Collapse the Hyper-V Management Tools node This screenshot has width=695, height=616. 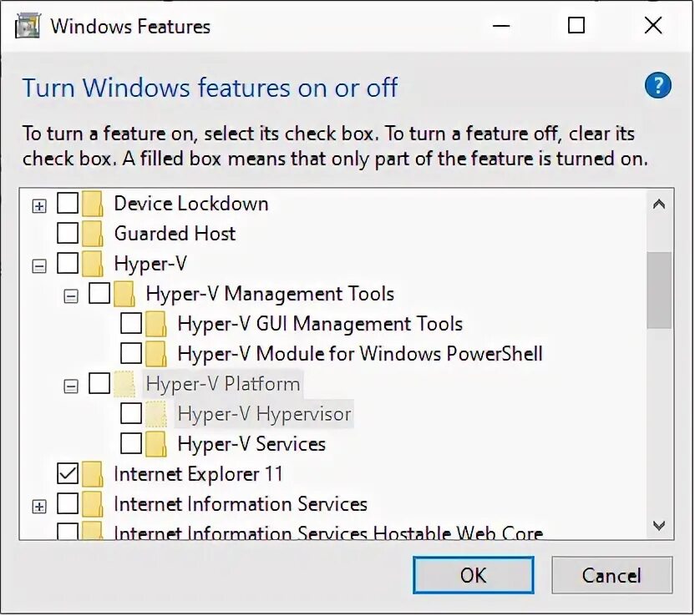click(x=71, y=296)
